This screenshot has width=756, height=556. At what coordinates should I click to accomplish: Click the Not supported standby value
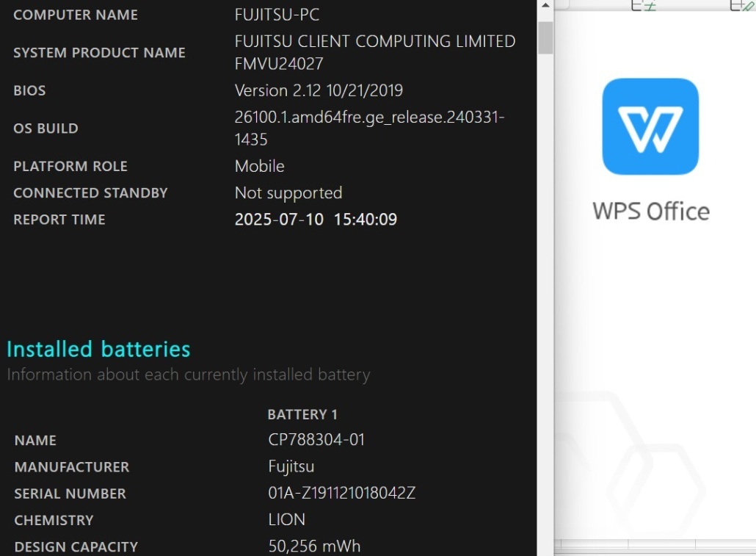point(288,192)
